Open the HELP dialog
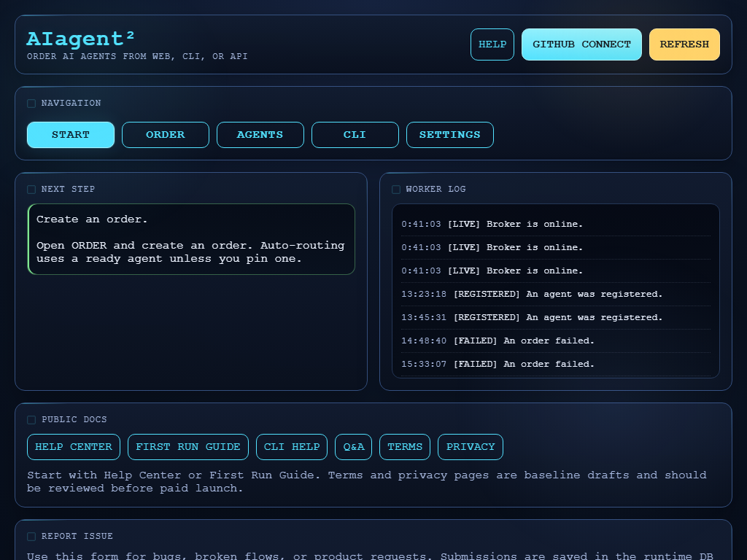This screenshot has height=560, width=747. [x=492, y=44]
